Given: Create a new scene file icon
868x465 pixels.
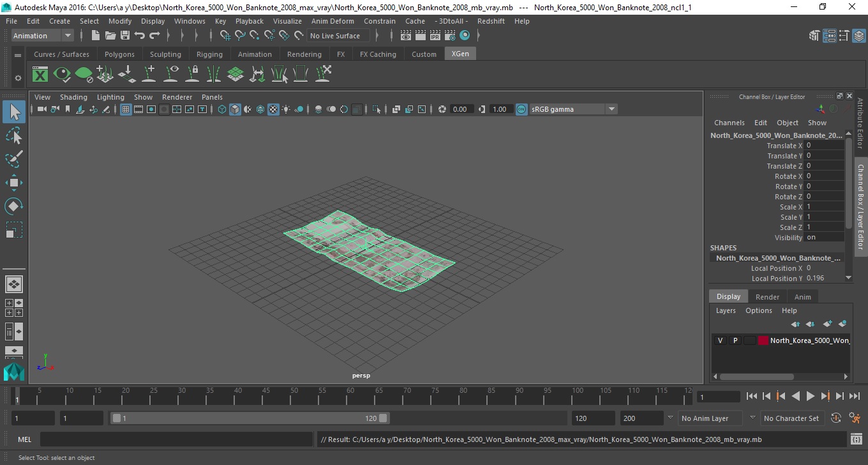Looking at the screenshot, I should [96, 36].
